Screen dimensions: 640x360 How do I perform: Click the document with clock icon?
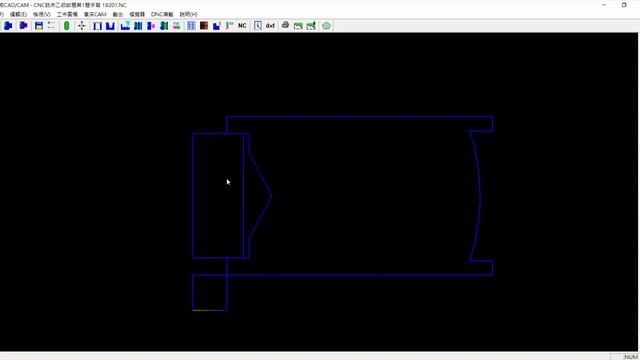(258, 26)
